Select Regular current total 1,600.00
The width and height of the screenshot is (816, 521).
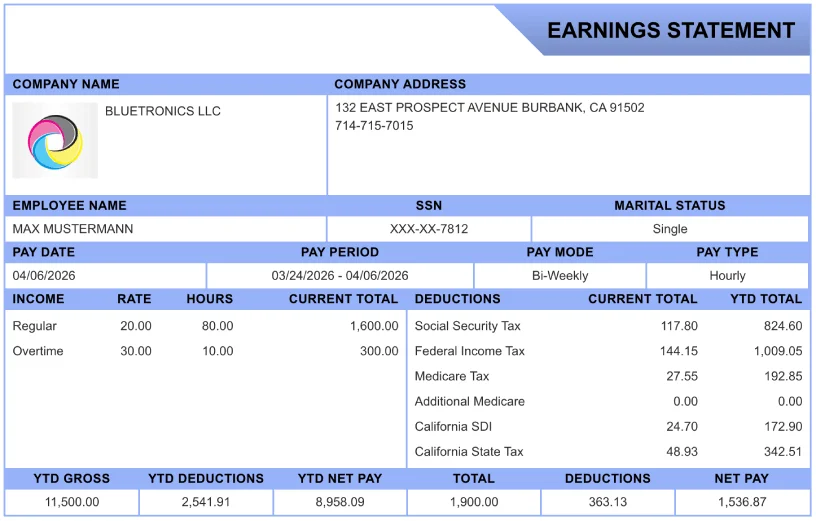(374, 326)
